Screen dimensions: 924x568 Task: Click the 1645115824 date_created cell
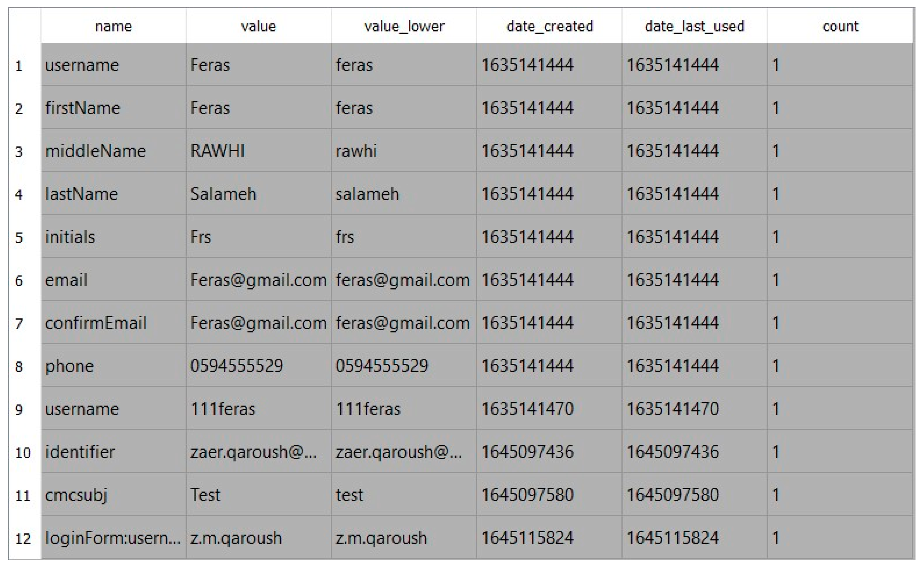(527, 538)
